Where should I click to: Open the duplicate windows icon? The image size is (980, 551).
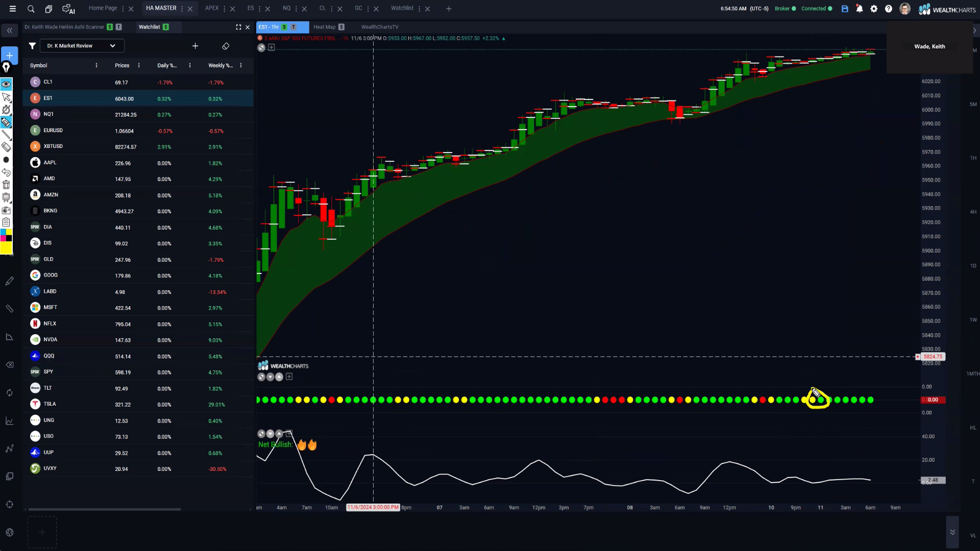coord(48,9)
